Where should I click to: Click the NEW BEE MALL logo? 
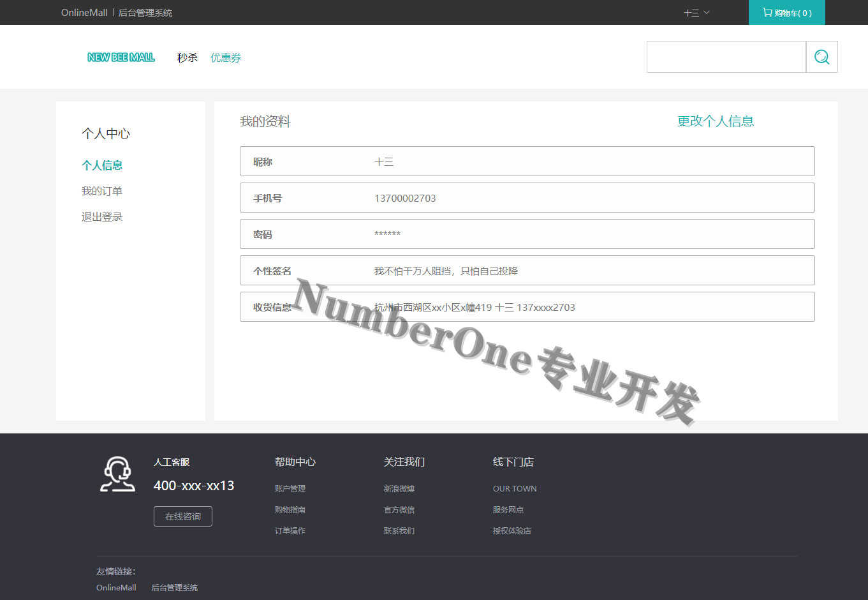[121, 57]
